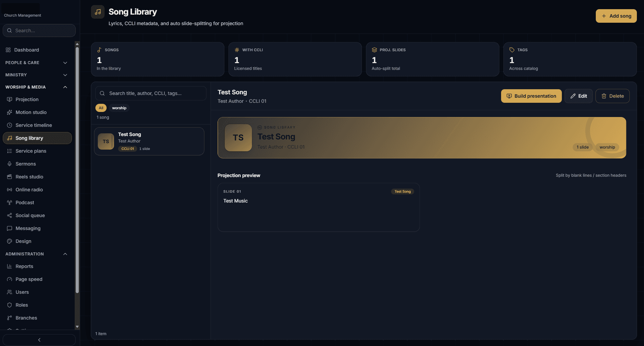Open the Sermons page

point(37,164)
